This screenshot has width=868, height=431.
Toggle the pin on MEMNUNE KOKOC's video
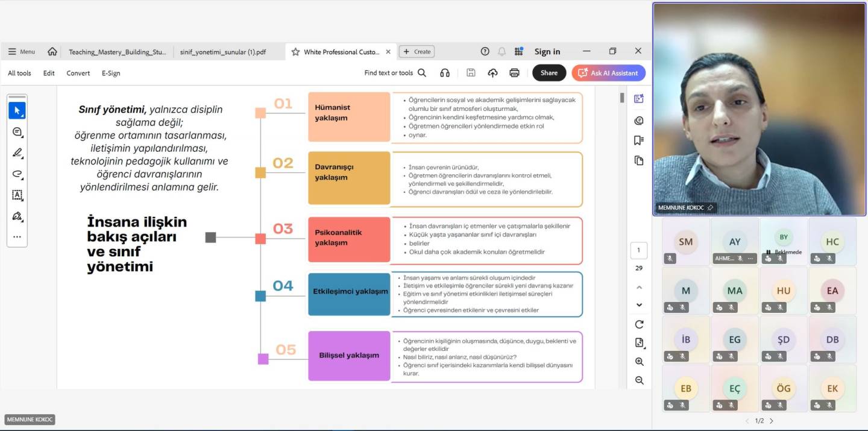[x=710, y=208]
